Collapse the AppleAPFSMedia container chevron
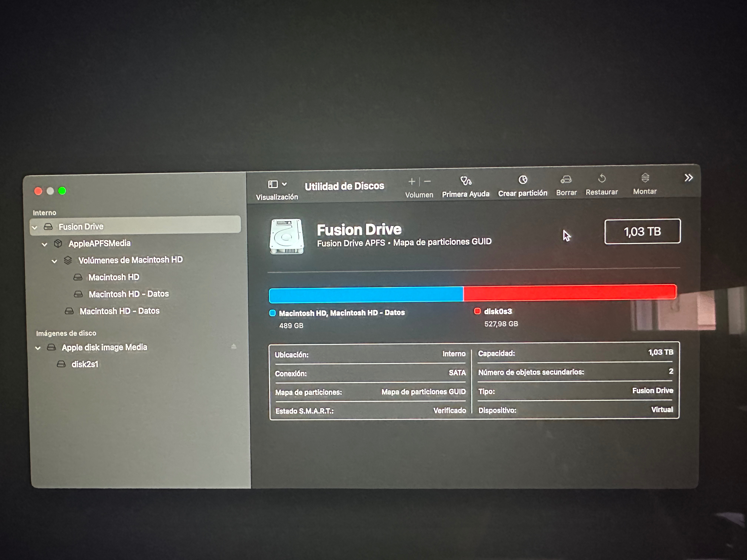747x560 pixels. pos(44,244)
